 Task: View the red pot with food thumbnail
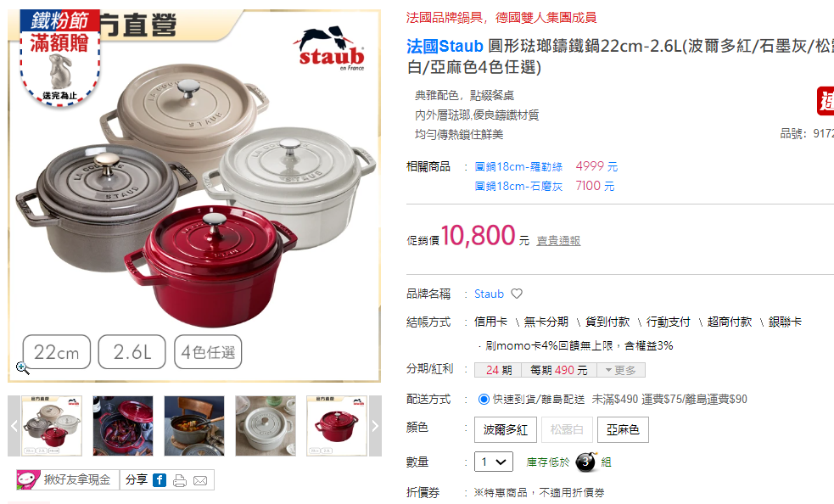point(123,426)
